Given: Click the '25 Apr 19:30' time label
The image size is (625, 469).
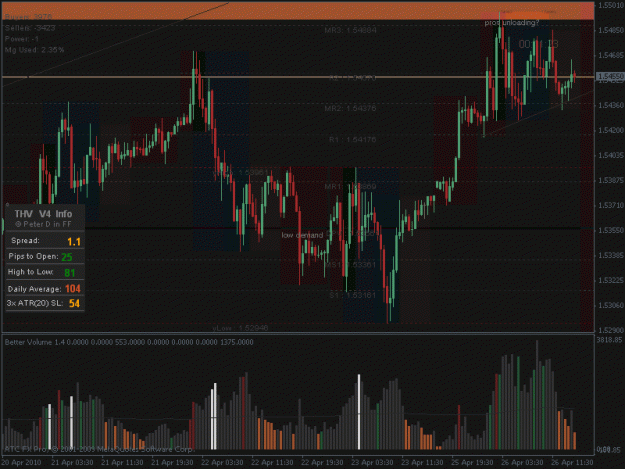Looking at the screenshot, I should (472, 462).
